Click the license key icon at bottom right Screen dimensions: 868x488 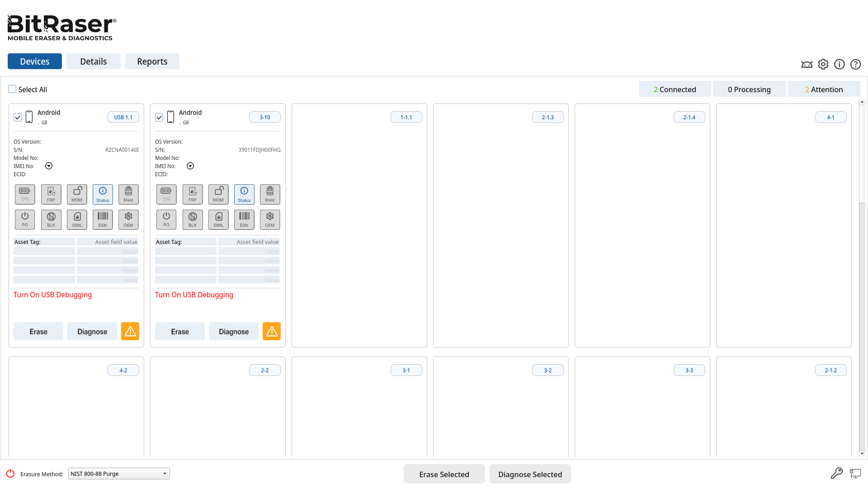[837, 473]
